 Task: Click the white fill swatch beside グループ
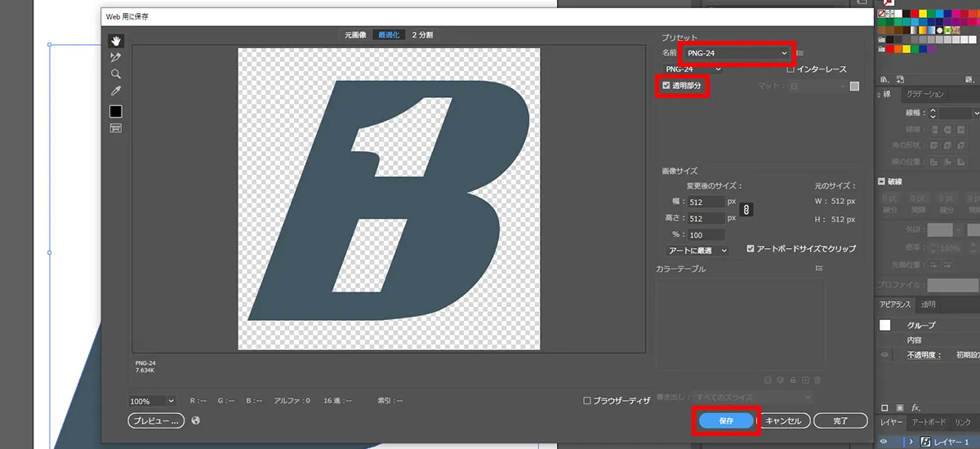(884, 325)
